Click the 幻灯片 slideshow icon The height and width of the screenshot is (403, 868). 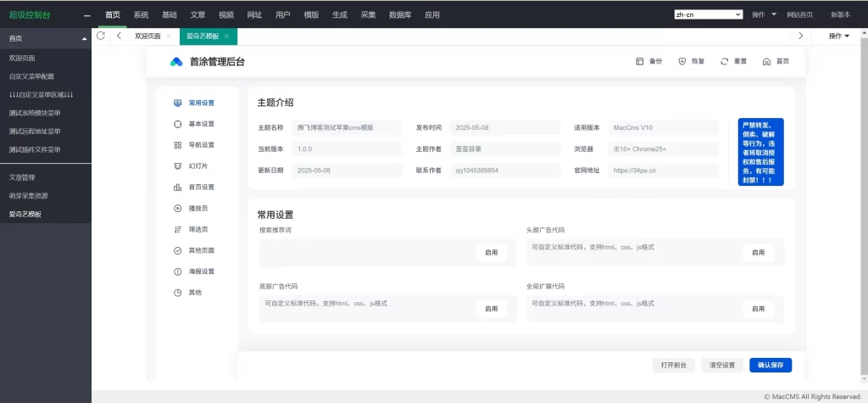[178, 166]
